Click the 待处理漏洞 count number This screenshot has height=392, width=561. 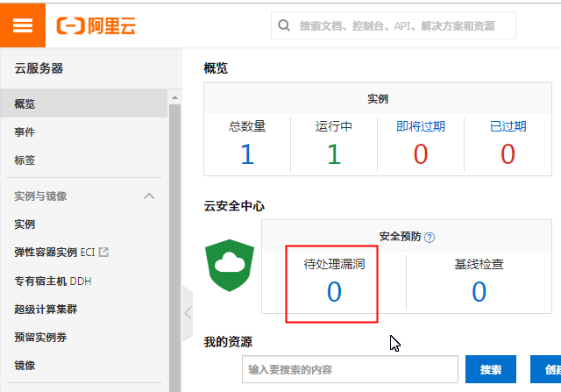coord(334,291)
